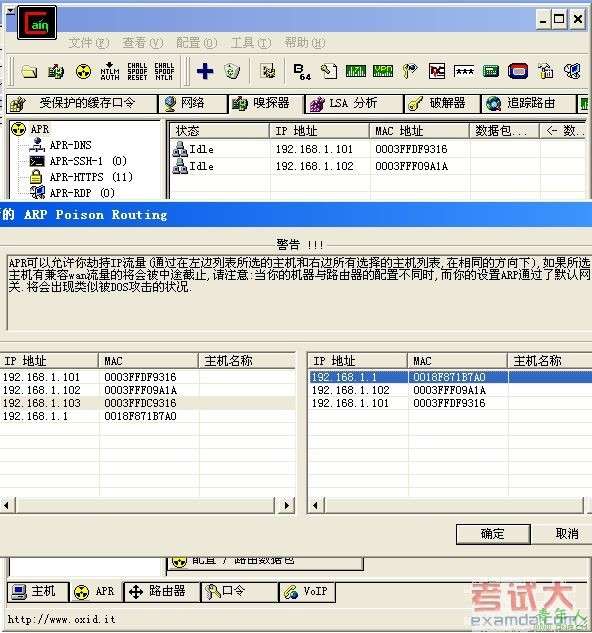Screen dimensions: 592x633
Task: Open the key tag password decoder icon
Action: coord(329,71)
